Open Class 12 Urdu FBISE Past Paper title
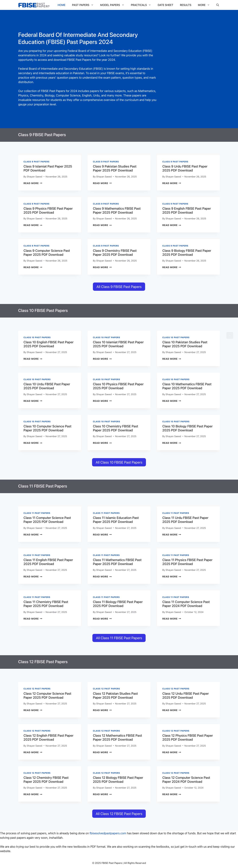 185,696
